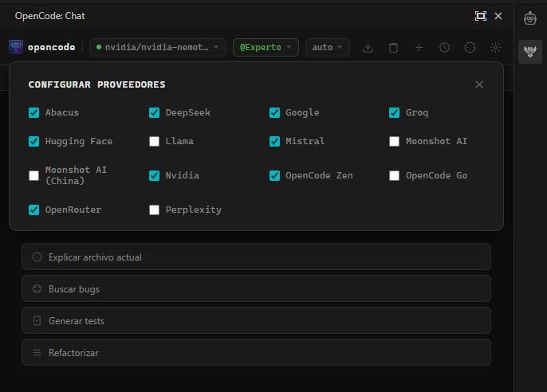Click the OpenCode: Chat panel title
Image resolution: width=547 pixels, height=392 pixels.
pos(50,16)
